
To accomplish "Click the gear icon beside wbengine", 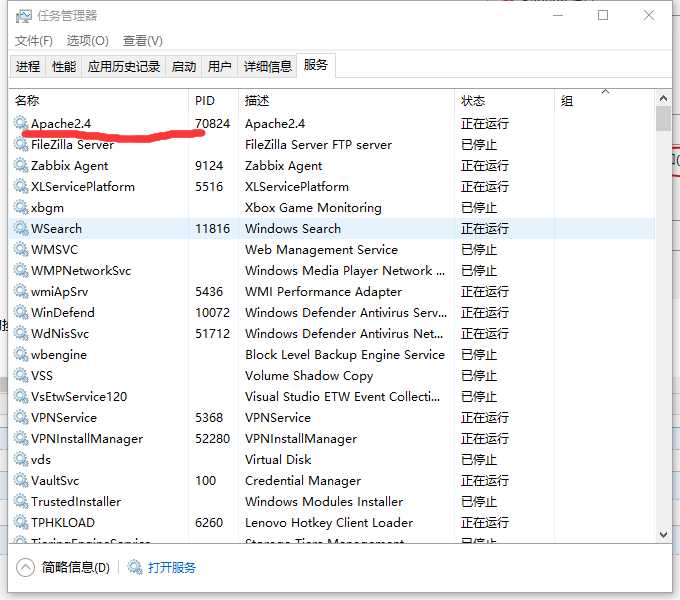I will click(x=21, y=354).
